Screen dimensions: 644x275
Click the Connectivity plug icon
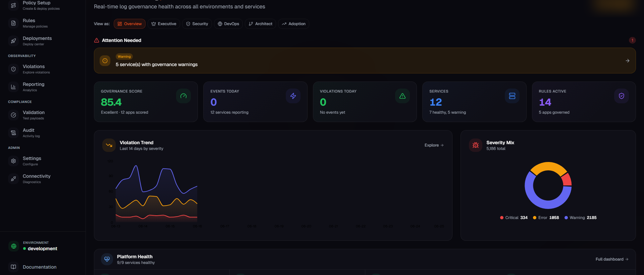[x=13, y=179]
